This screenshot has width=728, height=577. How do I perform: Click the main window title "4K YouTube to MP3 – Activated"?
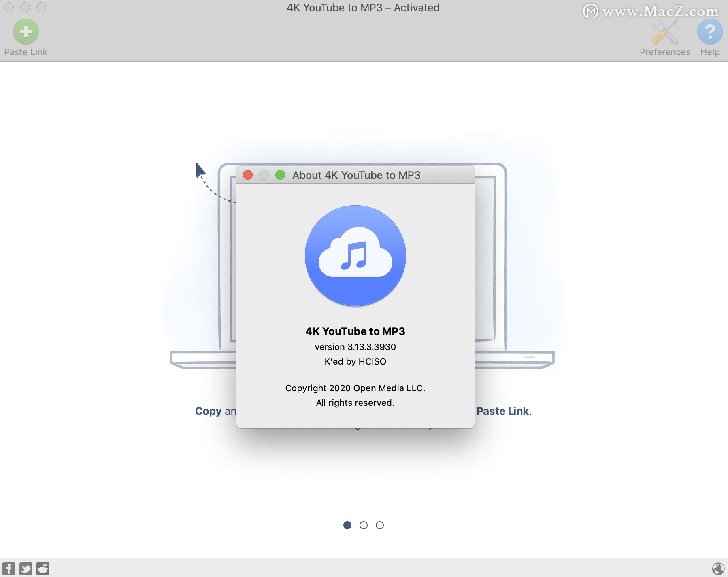pos(363,8)
